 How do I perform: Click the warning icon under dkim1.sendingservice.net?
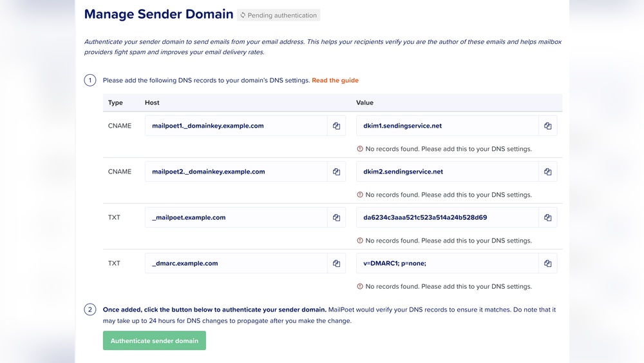(x=360, y=149)
